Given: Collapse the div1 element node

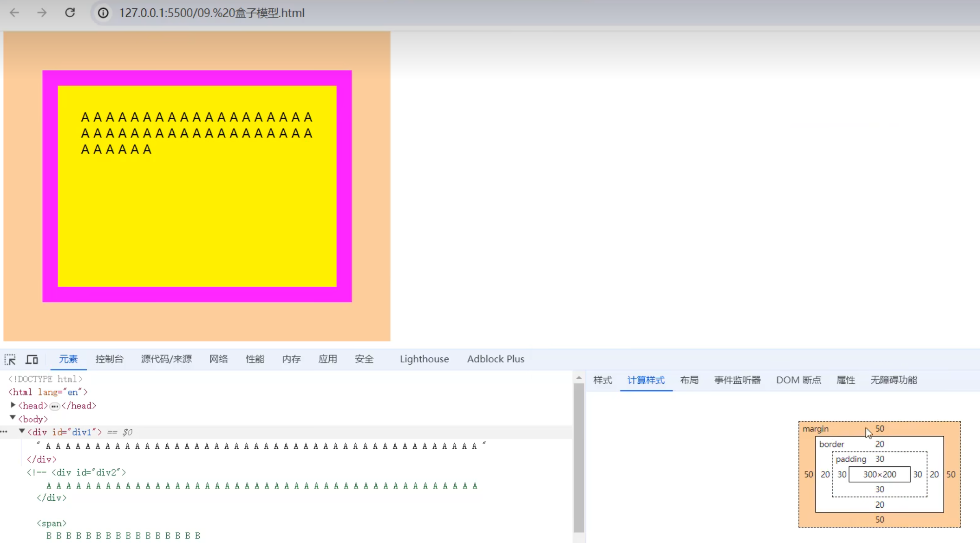Looking at the screenshot, I should pyautogui.click(x=22, y=431).
